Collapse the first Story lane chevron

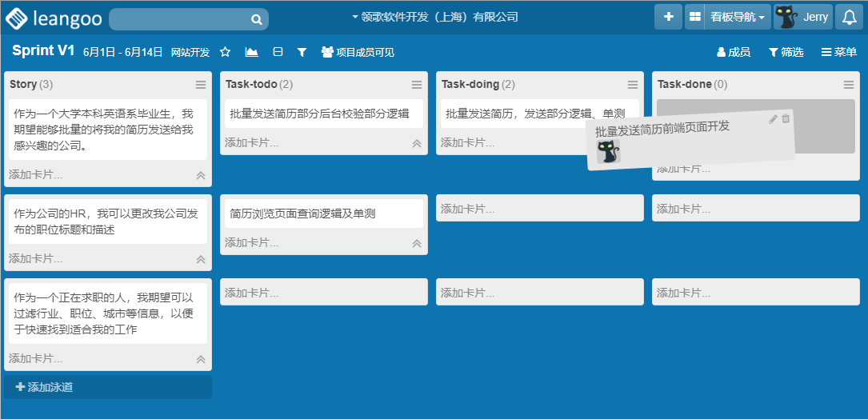(x=201, y=175)
